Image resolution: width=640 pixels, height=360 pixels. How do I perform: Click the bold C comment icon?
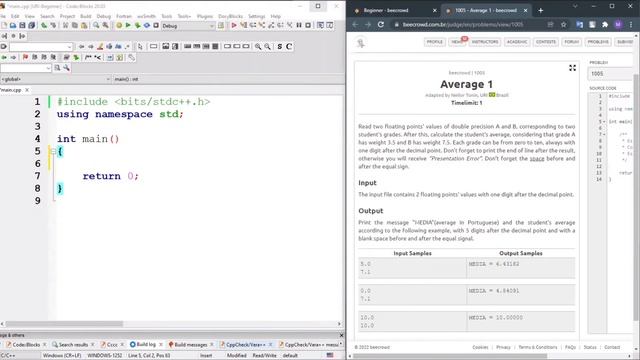coord(289,47)
